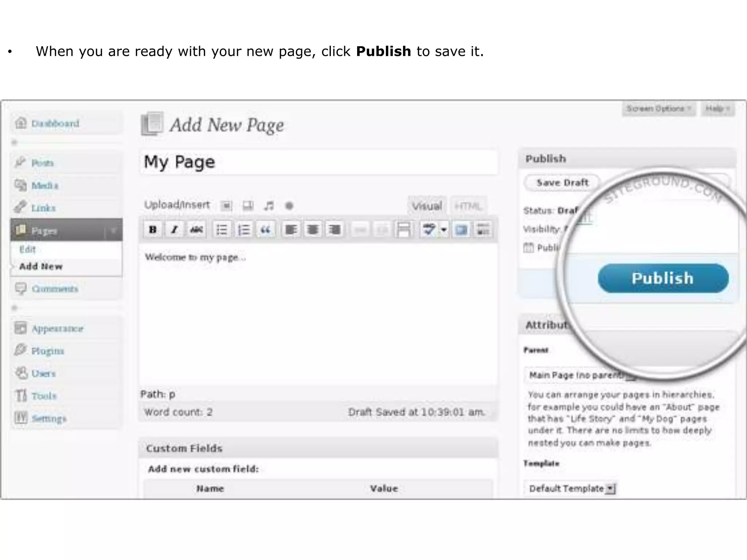Screen dimensions: 747x560
Task: Show the kitchen sink toolbar
Action: (x=483, y=230)
